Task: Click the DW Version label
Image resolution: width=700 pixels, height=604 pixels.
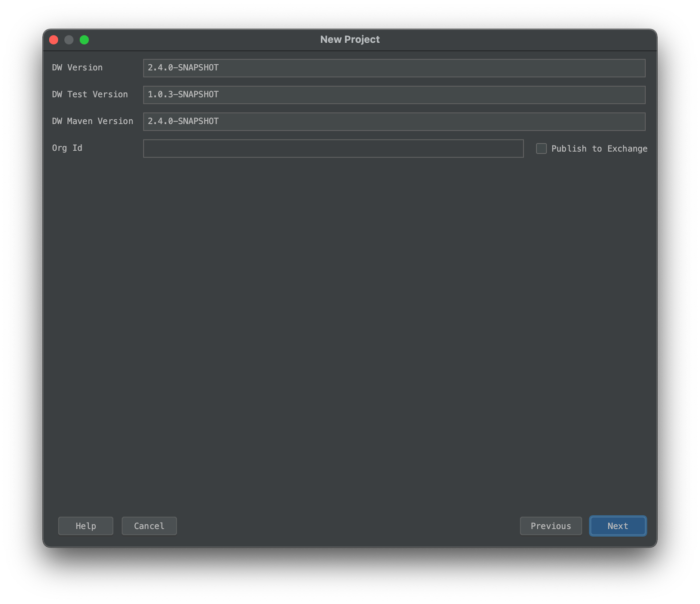Action: coord(77,67)
